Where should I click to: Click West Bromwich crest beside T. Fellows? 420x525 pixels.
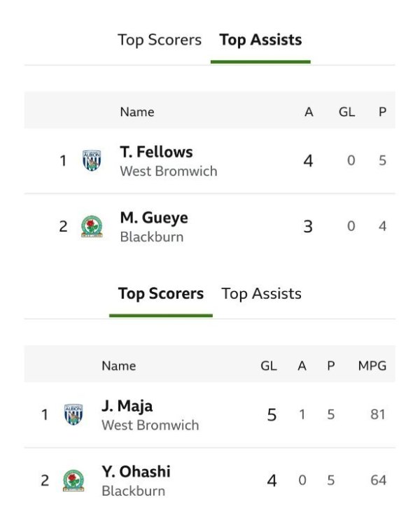point(92,161)
